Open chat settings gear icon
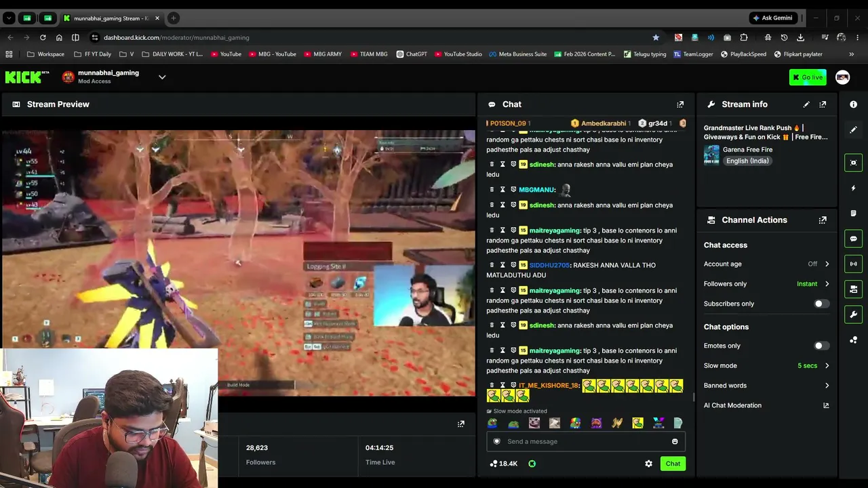The width and height of the screenshot is (868, 488). [x=649, y=464]
